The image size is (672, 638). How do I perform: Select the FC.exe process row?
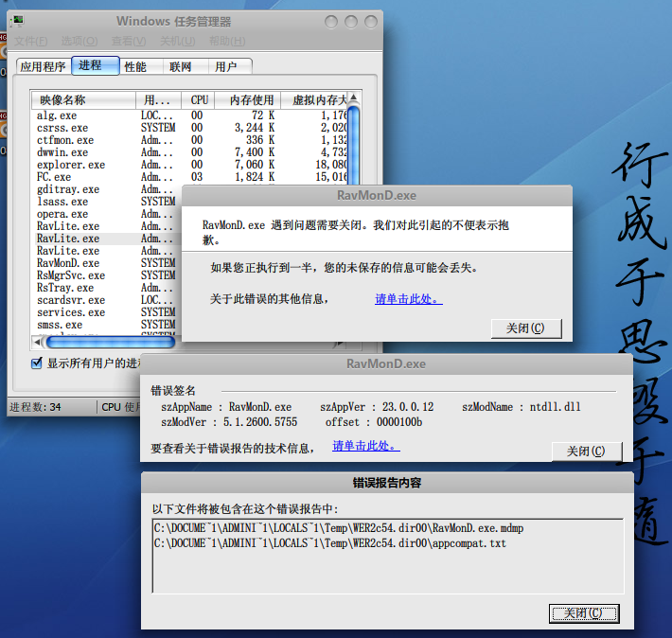click(190, 177)
